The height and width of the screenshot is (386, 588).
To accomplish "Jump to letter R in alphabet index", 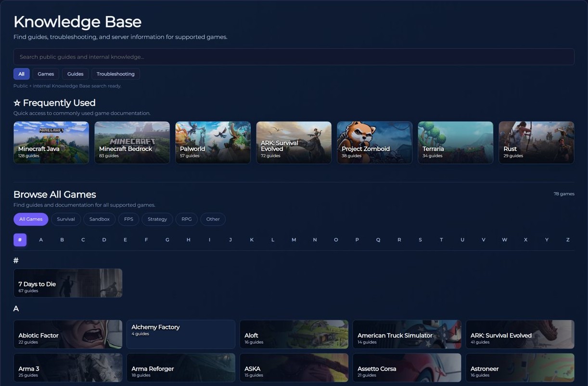I will click(399, 240).
